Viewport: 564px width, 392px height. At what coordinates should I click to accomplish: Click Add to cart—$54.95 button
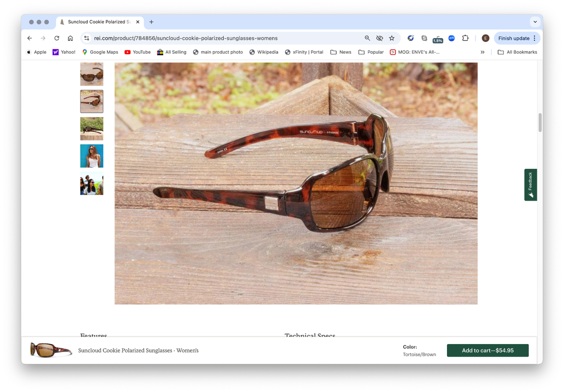(x=487, y=350)
